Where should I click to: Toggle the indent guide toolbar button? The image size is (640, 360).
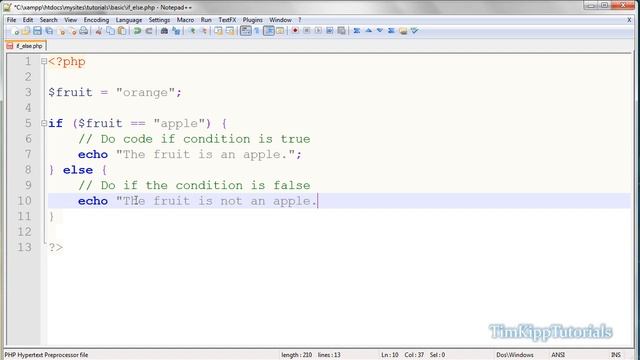[x=269, y=31]
